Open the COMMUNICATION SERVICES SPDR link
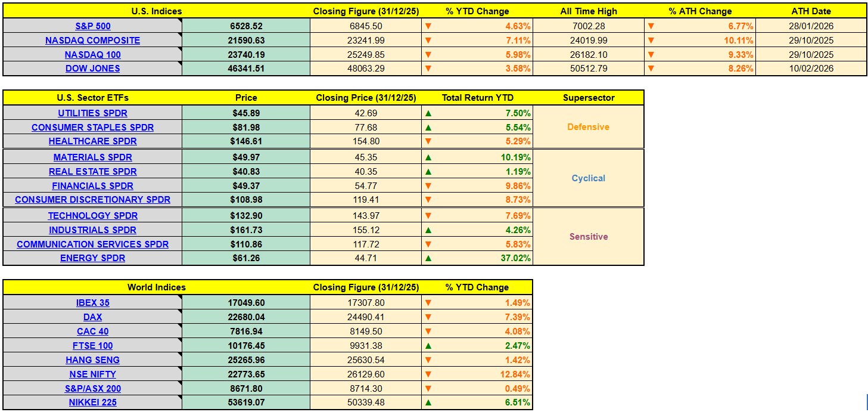 pyautogui.click(x=93, y=244)
